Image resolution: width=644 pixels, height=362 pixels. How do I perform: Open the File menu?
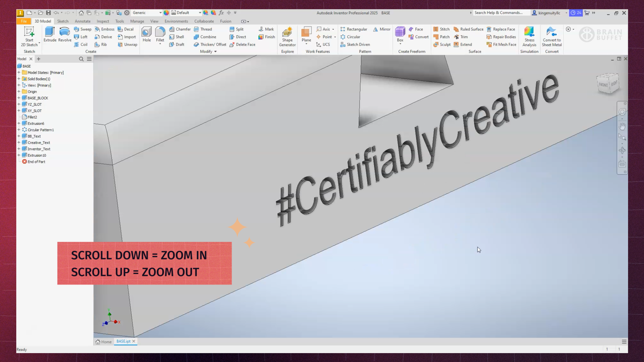pos(24,21)
